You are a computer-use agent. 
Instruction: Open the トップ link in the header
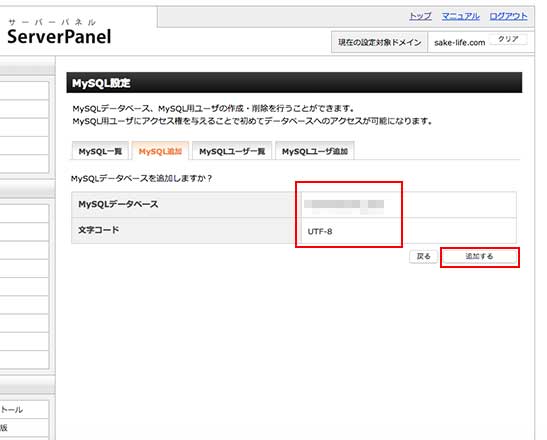(420, 16)
